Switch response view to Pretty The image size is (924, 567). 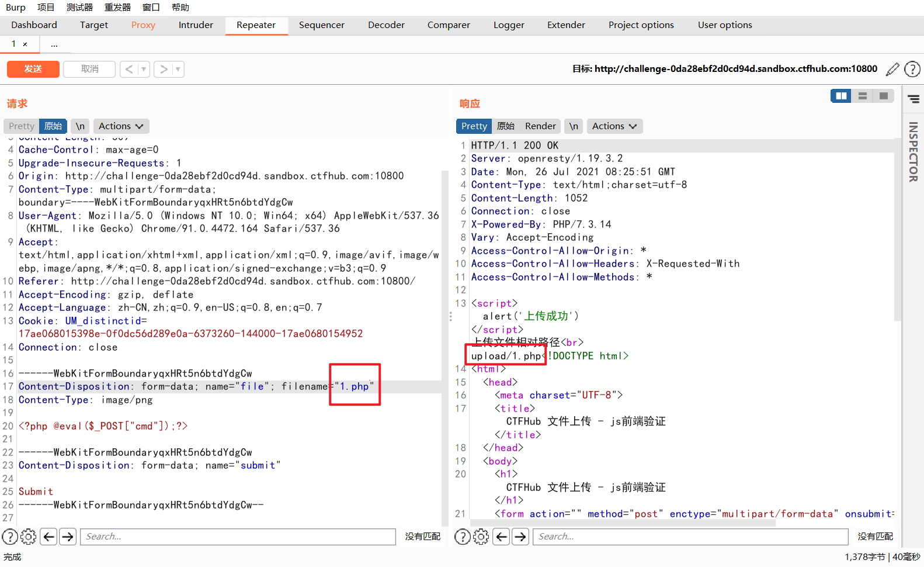click(x=474, y=126)
